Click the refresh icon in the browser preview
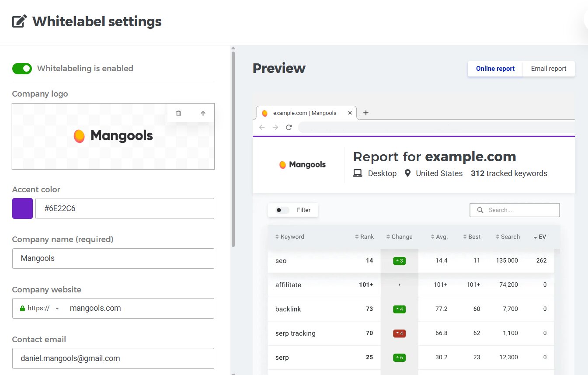The height and width of the screenshot is (375, 588). point(289,127)
